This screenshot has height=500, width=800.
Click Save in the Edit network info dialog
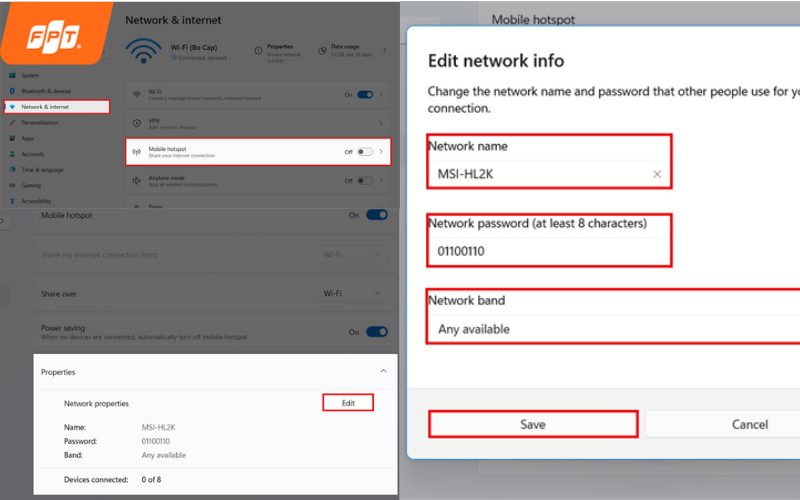coord(533,424)
